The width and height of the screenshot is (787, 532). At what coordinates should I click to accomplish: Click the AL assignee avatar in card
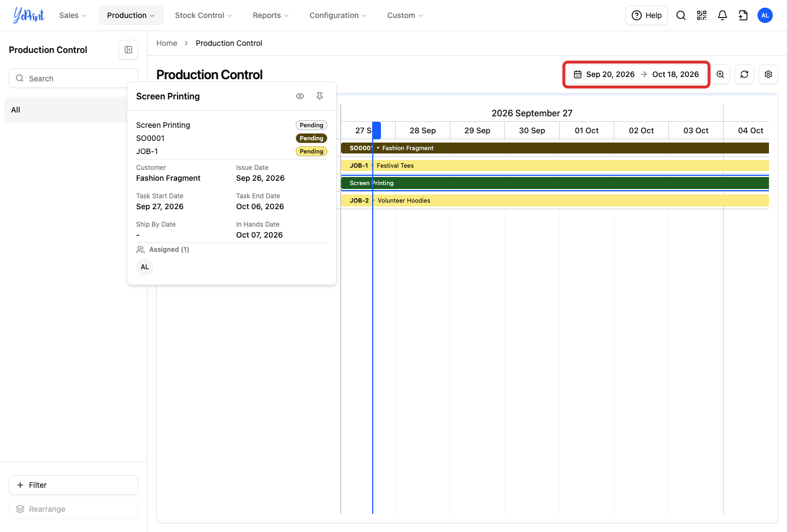(x=145, y=267)
